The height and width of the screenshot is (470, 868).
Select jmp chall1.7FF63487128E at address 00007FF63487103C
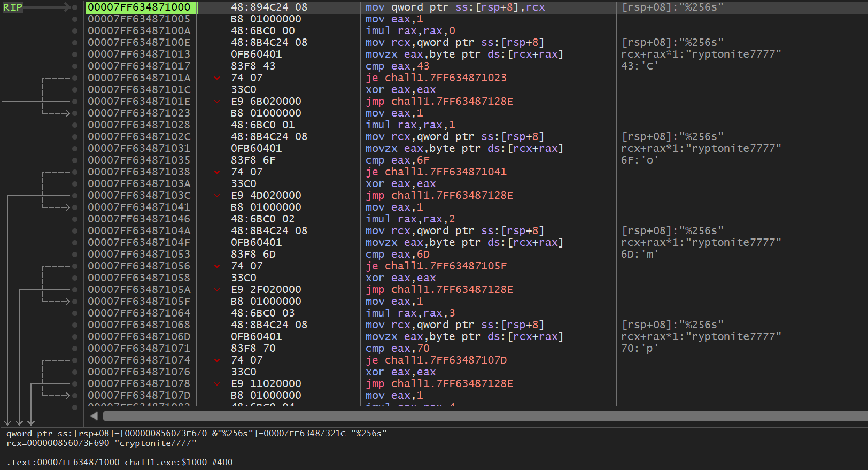[439, 196]
